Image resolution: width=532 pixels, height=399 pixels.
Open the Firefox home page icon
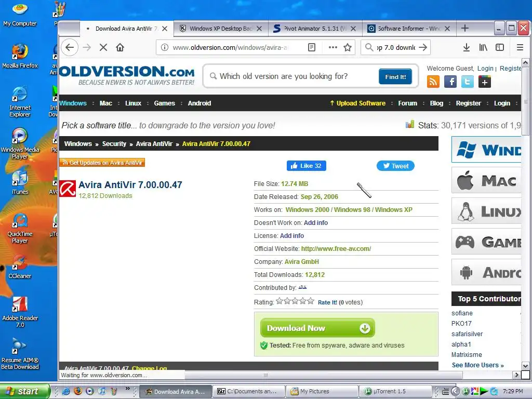(x=120, y=47)
